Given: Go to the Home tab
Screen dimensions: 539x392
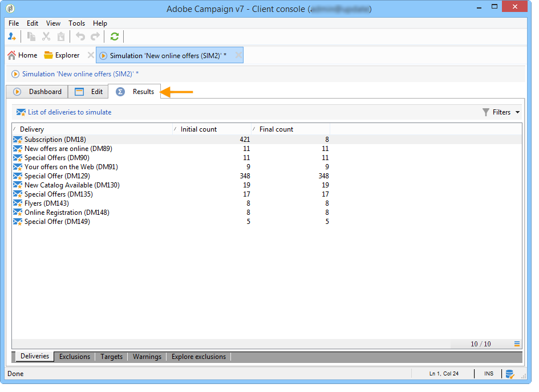Looking at the screenshot, I should coord(23,55).
